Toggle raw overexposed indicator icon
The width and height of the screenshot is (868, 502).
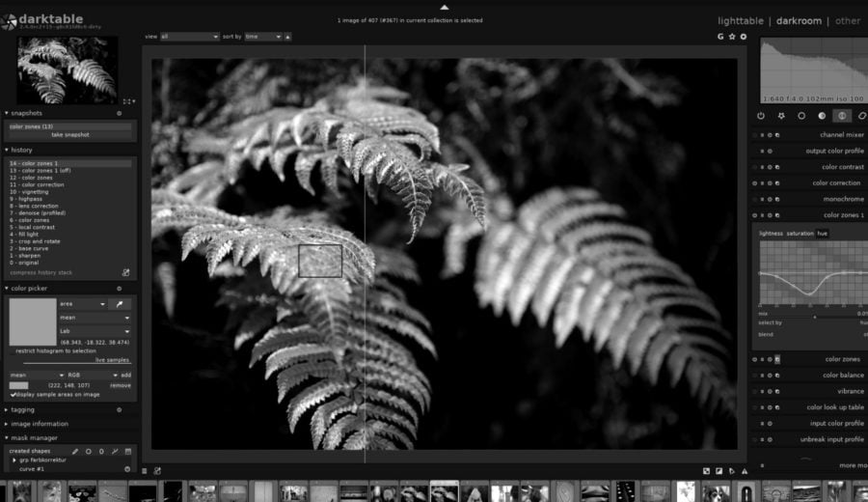[706, 471]
